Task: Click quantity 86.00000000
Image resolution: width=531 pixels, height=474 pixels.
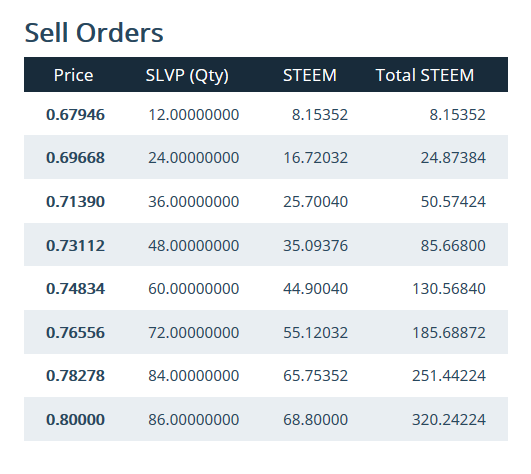Action: pos(194,419)
